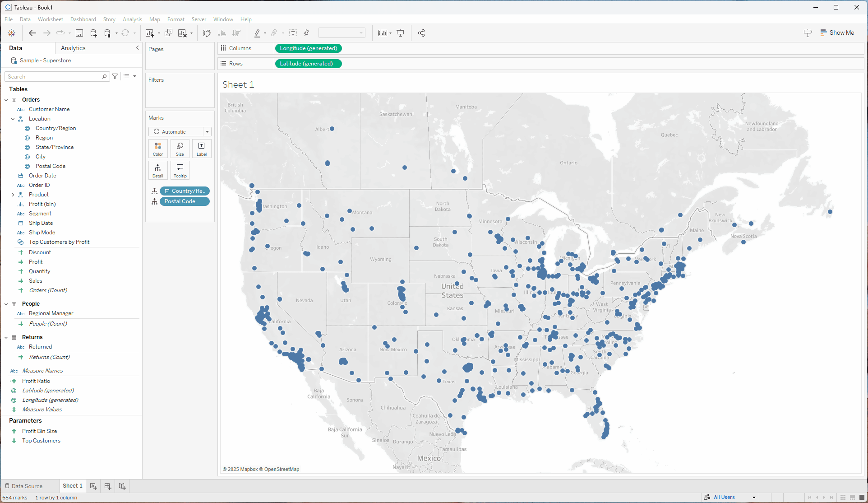Toggle the Label marks card button

coord(201,149)
